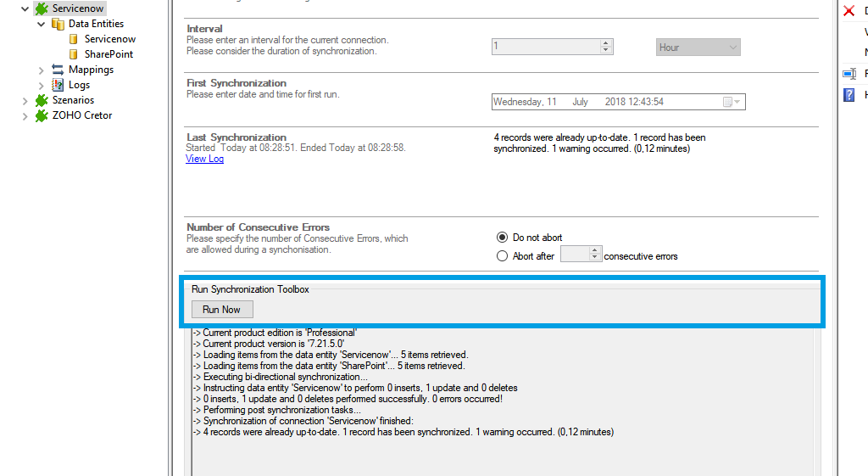Click the red X delete icon
The image size is (868, 476).
[849, 11]
